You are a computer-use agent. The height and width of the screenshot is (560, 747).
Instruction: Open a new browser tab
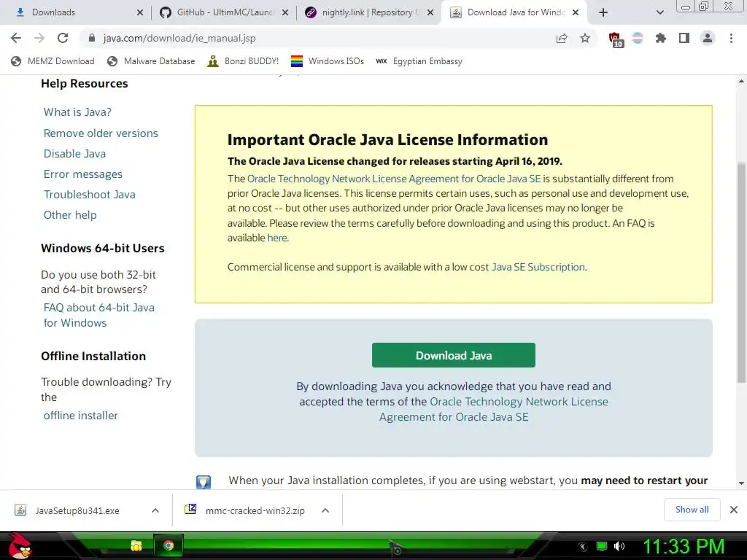pyautogui.click(x=603, y=12)
